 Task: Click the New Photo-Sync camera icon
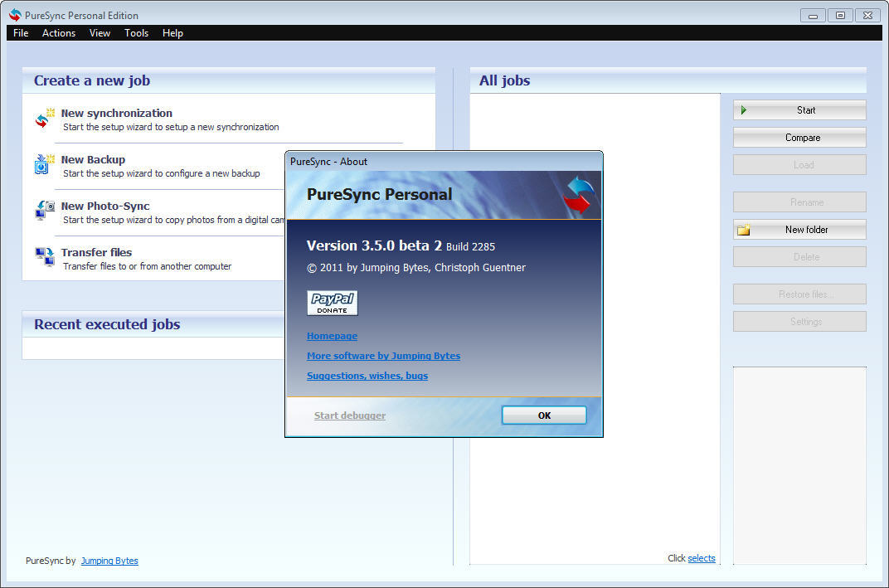click(x=45, y=211)
